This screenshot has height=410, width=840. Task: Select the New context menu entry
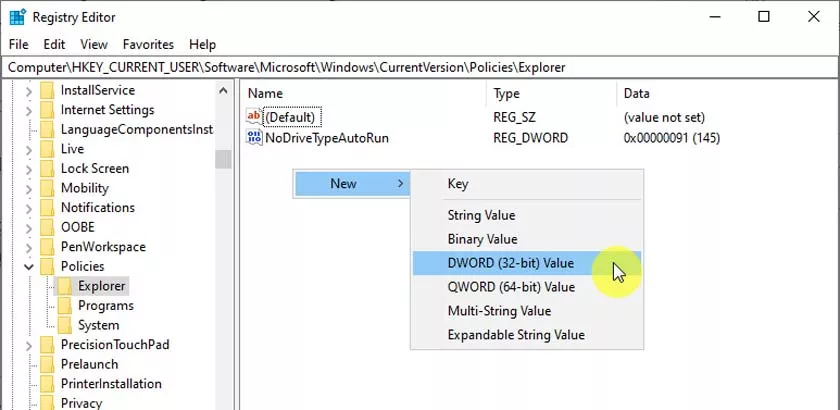click(352, 184)
